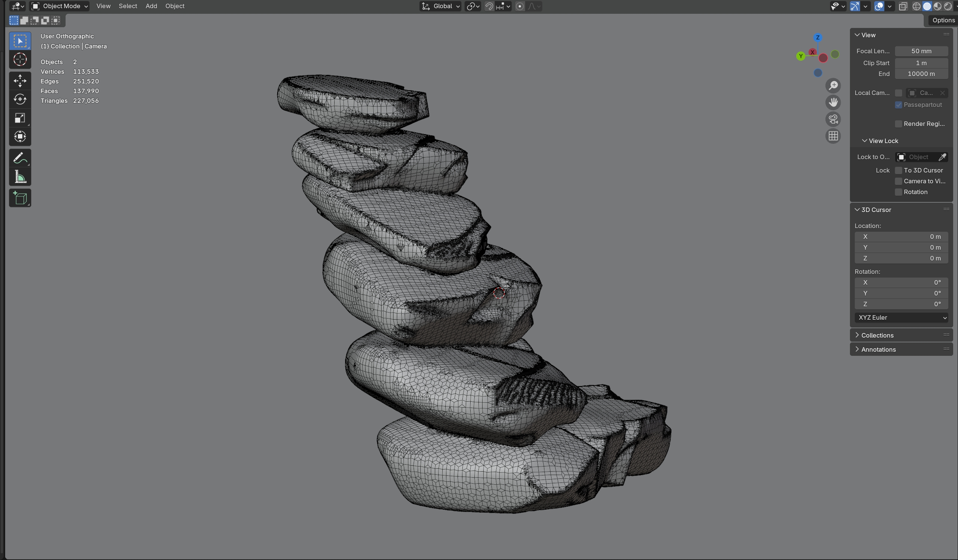This screenshot has height=560, width=958.
Task: Enable Lock To 3D Cursor checkbox
Action: (x=898, y=170)
